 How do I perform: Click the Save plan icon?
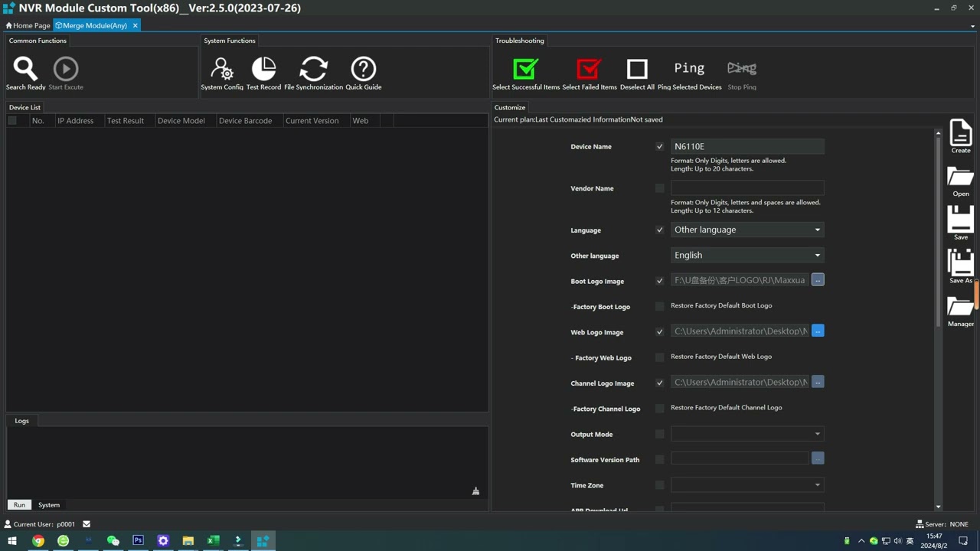(x=960, y=220)
